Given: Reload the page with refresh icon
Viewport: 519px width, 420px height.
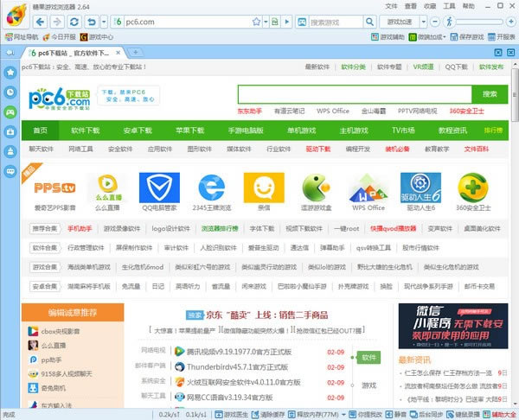Looking at the screenshot, I should pos(74,22).
